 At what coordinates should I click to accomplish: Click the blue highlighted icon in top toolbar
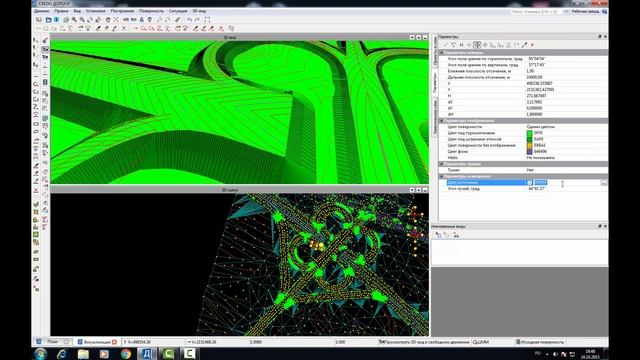(56, 20)
